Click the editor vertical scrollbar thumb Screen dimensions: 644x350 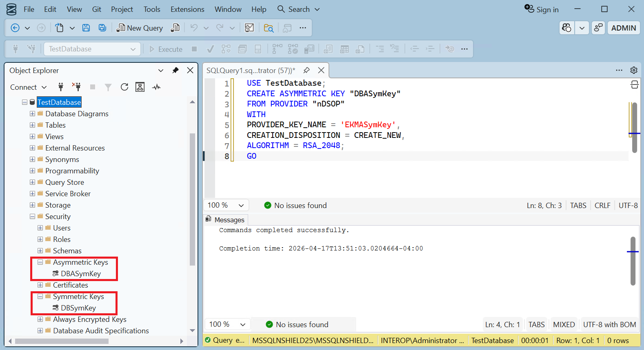pyautogui.click(x=634, y=128)
